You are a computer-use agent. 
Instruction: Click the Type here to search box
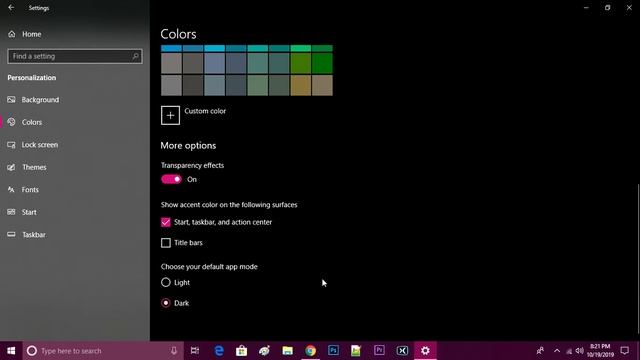tap(102, 351)
